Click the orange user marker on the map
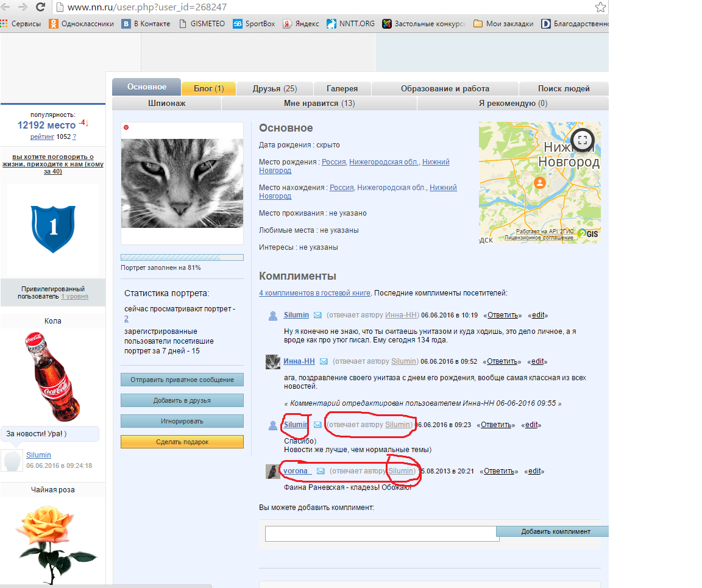 tap(540, 183)
